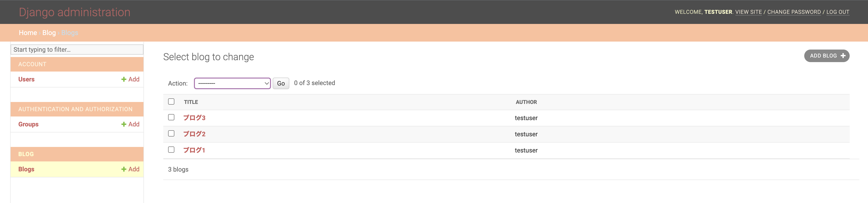Sort the table by Title column

click(x=191, y=102)
